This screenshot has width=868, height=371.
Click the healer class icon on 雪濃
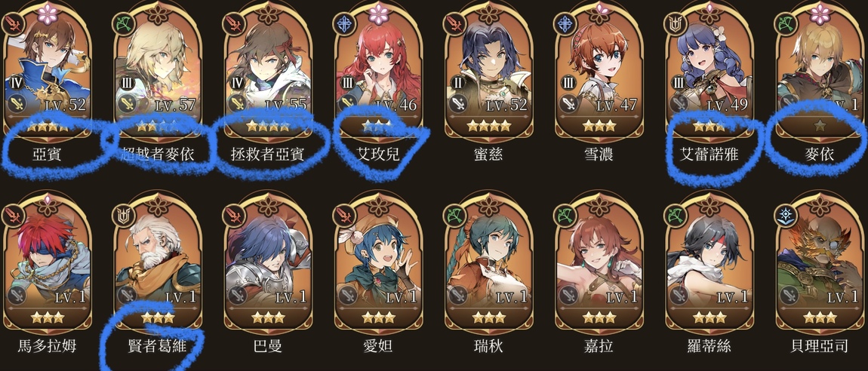click(564, 23)
